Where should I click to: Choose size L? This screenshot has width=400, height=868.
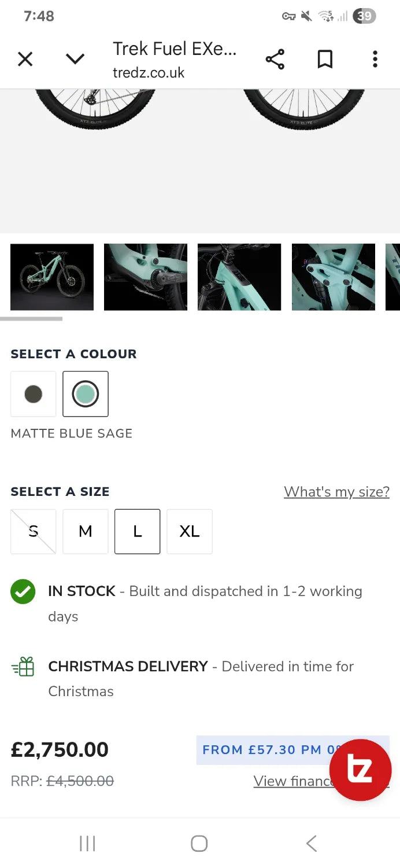[x=138, y=532]
